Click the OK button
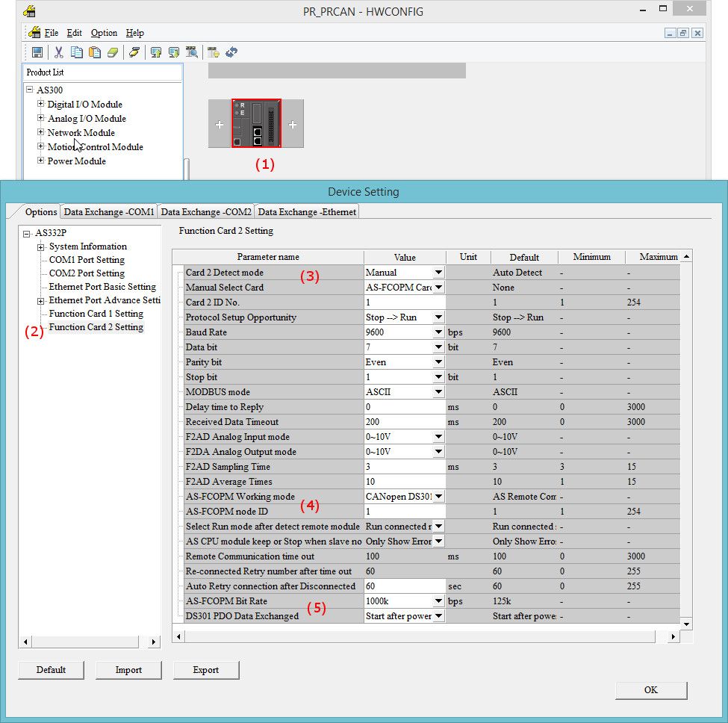Screen dimensions: 728x723 point(650,689)
